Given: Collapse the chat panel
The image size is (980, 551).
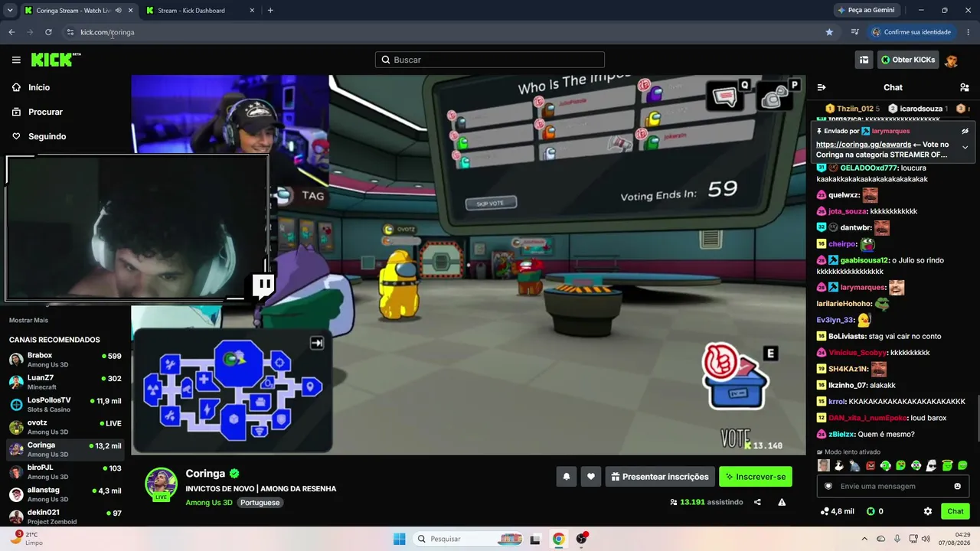Looking at the screenshot, I should tap(822, 87).
